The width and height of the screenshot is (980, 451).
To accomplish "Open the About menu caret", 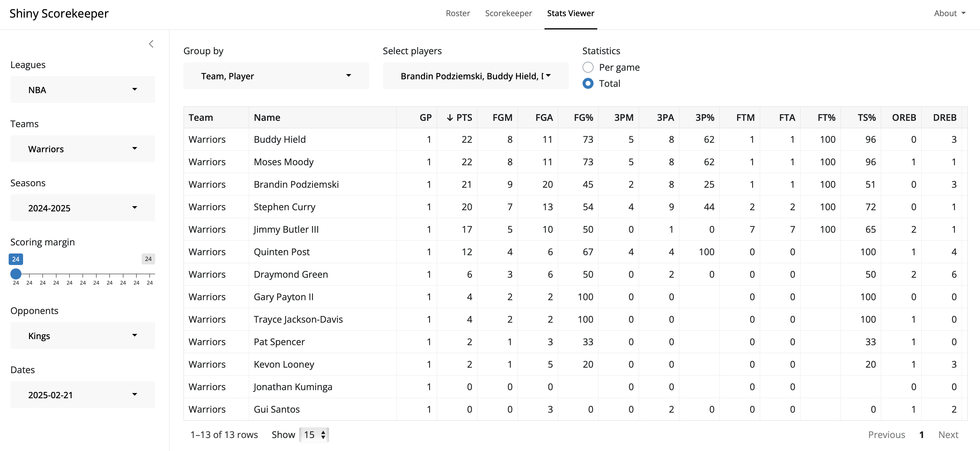I will [963, 13].
